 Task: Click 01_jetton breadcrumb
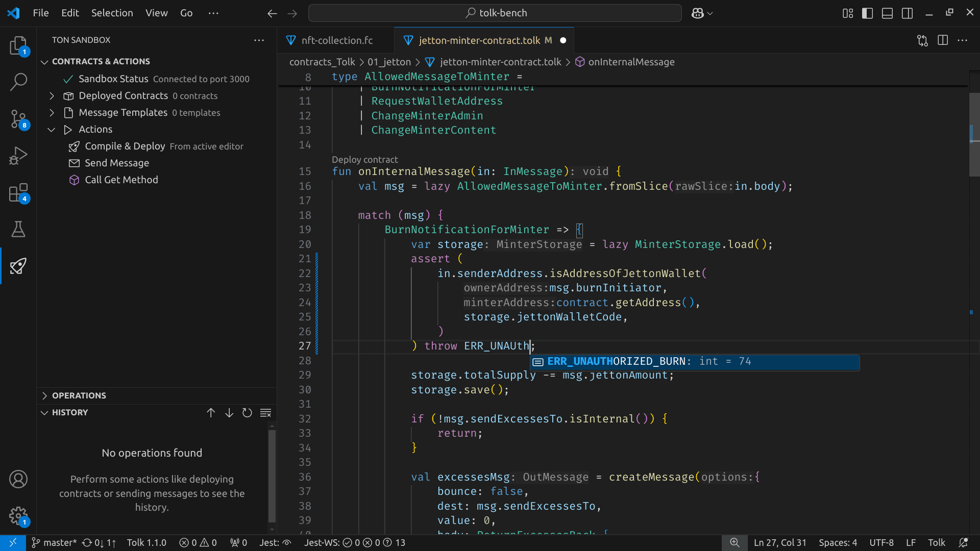tap(389, 62)
